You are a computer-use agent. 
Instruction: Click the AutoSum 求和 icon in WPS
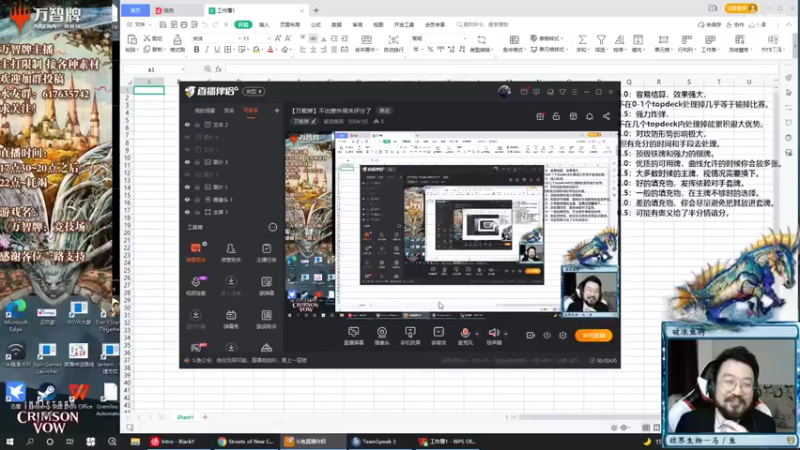(582, 43)
